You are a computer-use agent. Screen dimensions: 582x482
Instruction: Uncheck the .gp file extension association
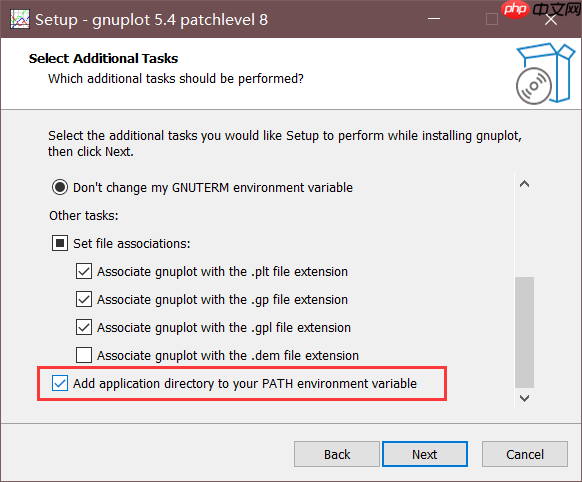point(84,299)
